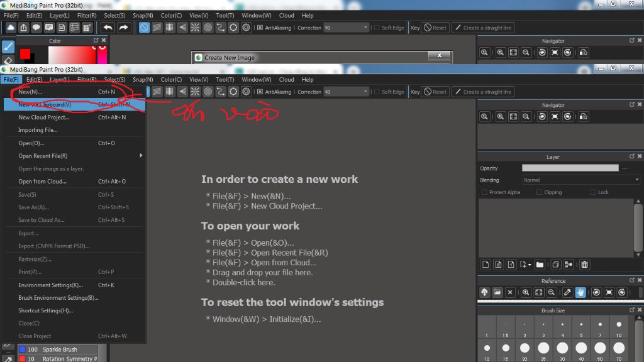
Task: Create a layer folder in Layer panel
Action: click(540, 265)
